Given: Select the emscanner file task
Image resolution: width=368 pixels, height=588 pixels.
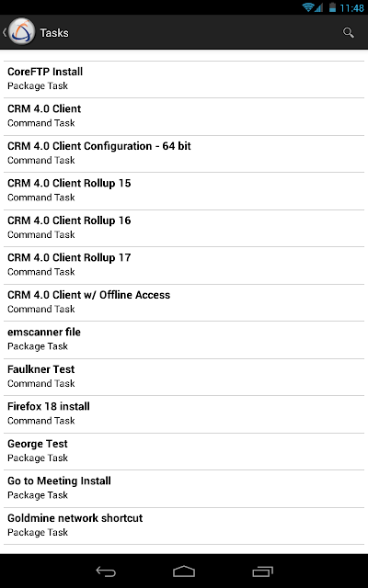Looking at the screenshot, I should coord(184,339).
